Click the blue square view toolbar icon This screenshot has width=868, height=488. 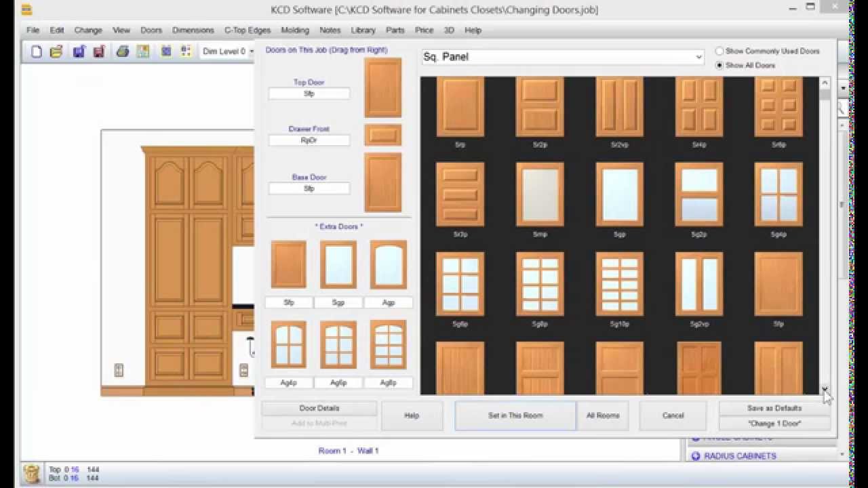[166, 52]
